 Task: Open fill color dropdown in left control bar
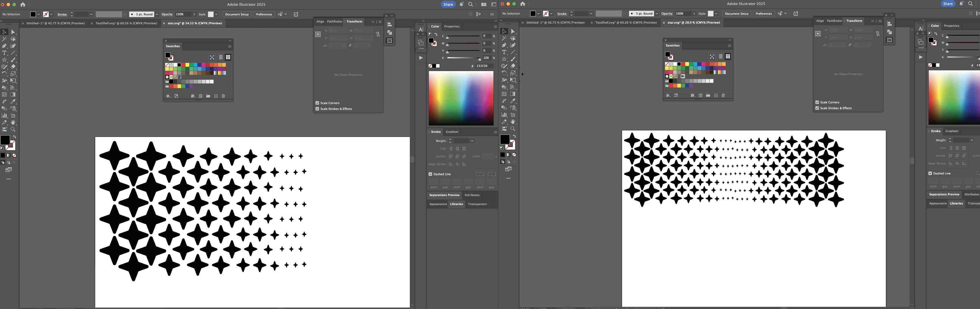(39, 14)
